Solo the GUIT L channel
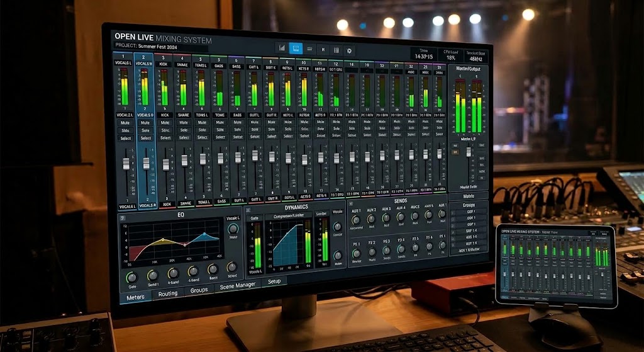Viewport: 644px width, 352px height. [x=255, y=130]
